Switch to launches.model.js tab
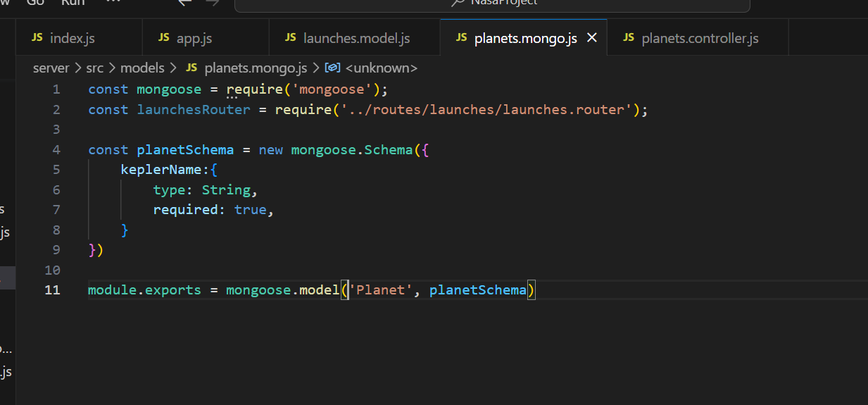This screenshot has height=405, width=868. click(356, 39)
